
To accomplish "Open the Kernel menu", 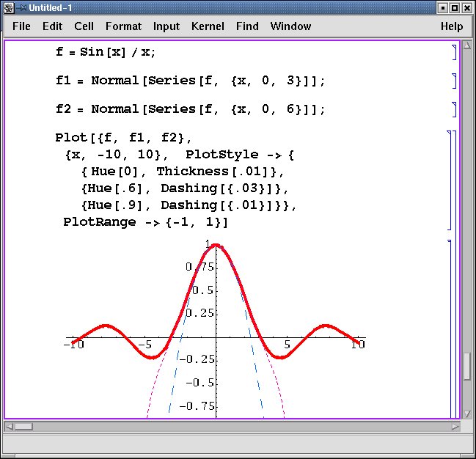I will click(x=208, y=26).
